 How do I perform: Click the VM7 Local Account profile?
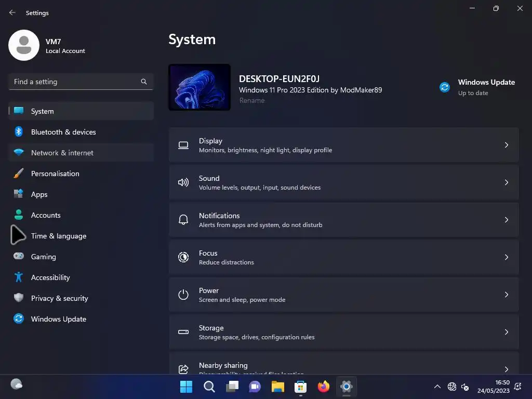[47, 46]
